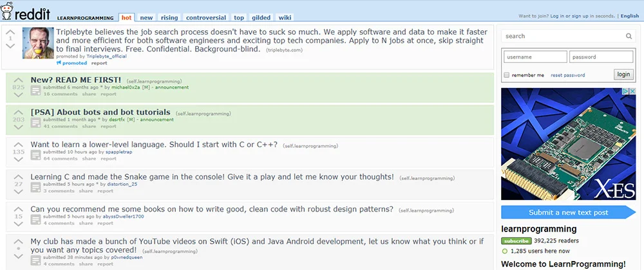Open the controversial tab

206,17
